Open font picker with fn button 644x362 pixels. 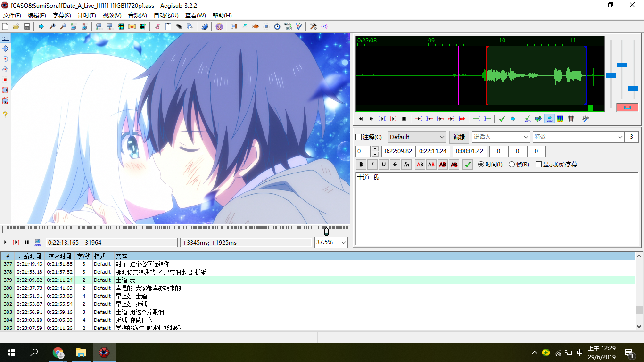pyautogui.click(x=406, y=165)
